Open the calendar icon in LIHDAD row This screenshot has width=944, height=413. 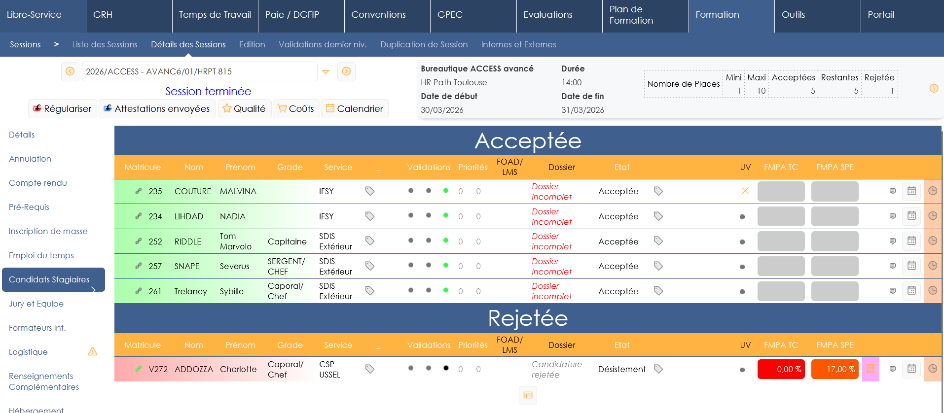point(911,216)
